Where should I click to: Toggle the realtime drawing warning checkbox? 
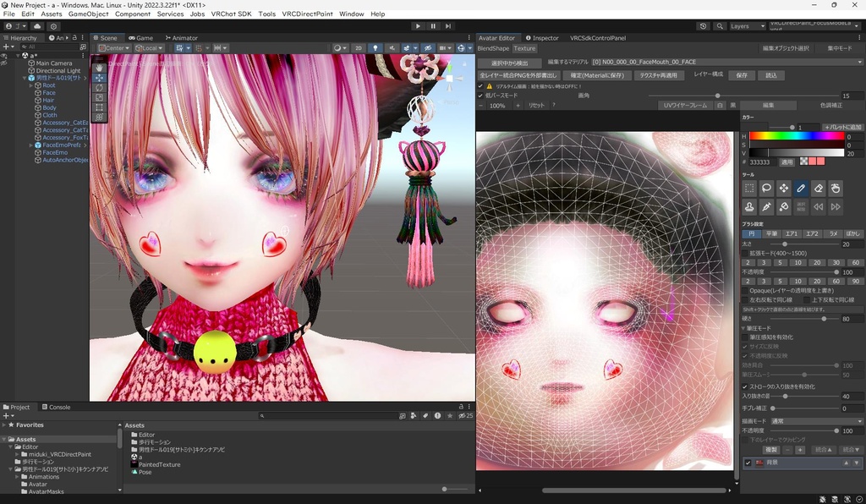[480, 86]
